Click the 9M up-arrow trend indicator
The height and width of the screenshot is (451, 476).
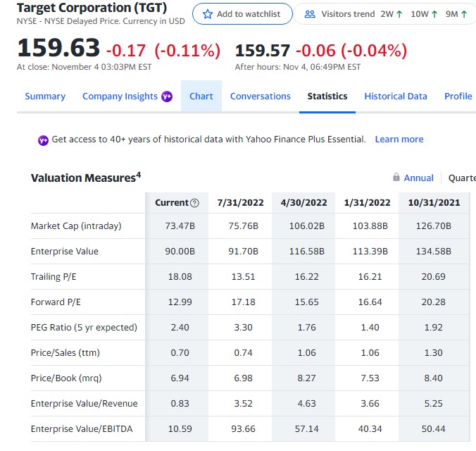[463, 14]
